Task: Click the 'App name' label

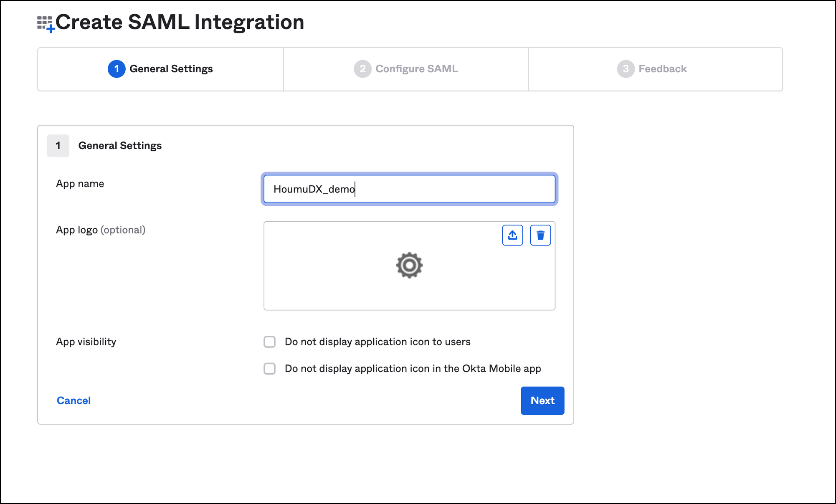Action: coord(80,184)
